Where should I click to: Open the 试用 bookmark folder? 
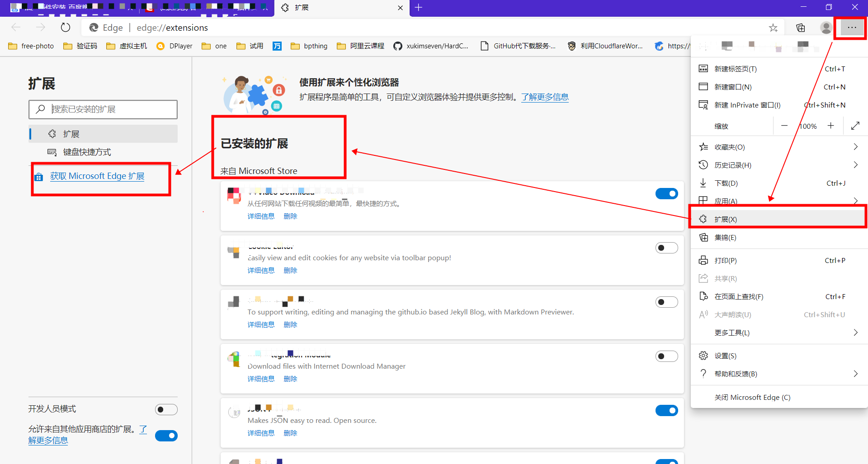(250, 46)
